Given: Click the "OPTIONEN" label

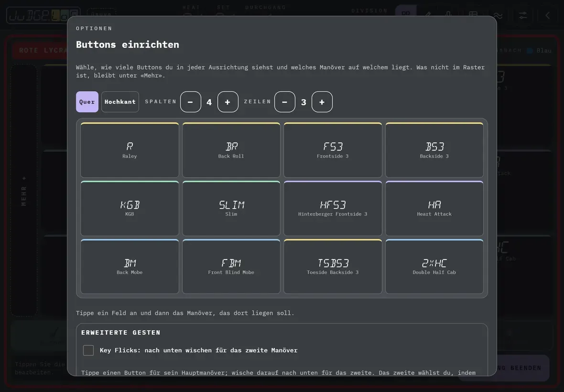Looking at the screenshot, I should tap(94, 28).
